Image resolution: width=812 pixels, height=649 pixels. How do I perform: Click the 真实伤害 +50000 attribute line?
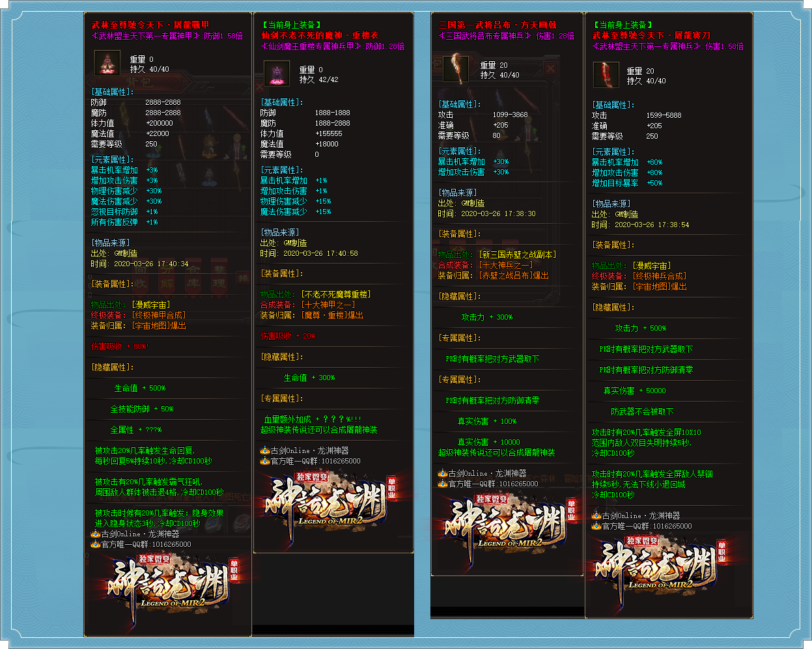click(x=634, y=391)
